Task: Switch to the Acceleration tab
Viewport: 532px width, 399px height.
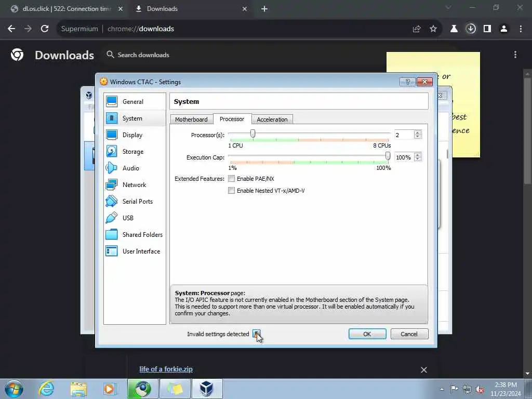Action: point(272,119)
